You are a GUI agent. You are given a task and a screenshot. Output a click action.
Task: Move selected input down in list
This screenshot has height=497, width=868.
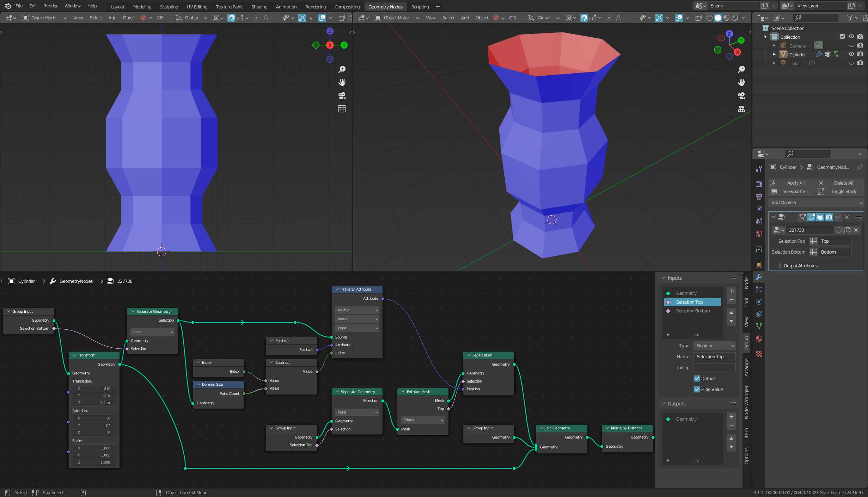[x=731, y=321]
